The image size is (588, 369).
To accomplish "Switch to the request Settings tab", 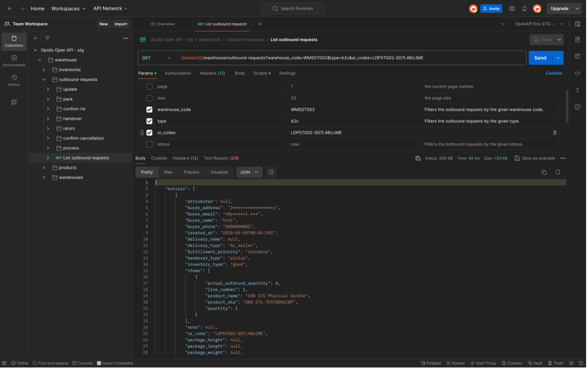I will tap(288, 74).
